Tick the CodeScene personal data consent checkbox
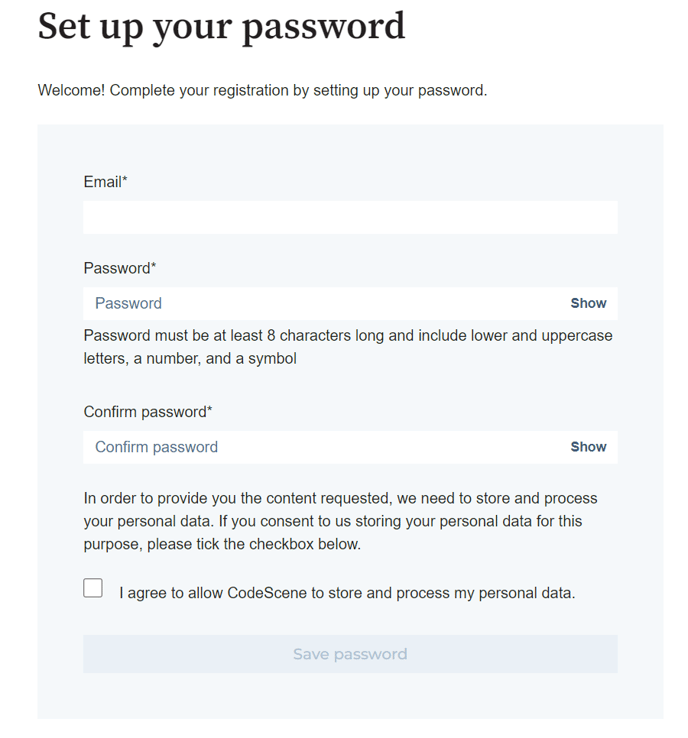Screen dimensions: 688x738 click(x=93, y=588)
